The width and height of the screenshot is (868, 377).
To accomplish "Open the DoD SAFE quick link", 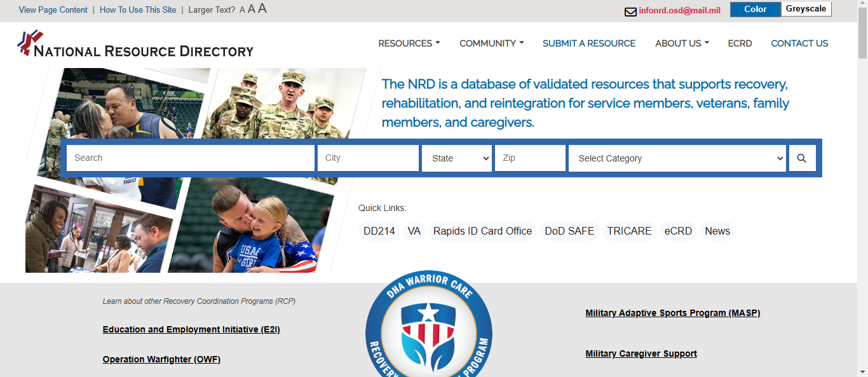I will (569, 231).
